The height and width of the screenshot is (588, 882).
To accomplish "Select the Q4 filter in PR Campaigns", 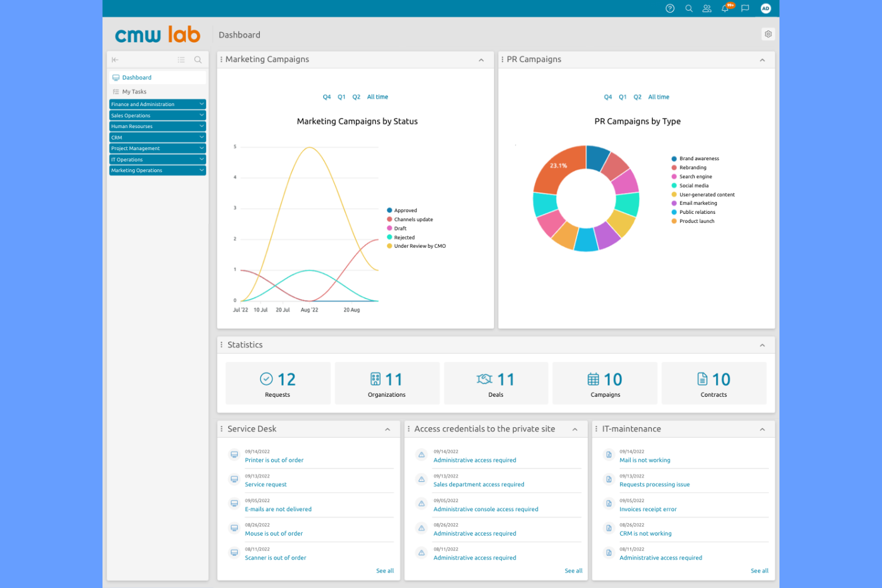I will [608, 97].
